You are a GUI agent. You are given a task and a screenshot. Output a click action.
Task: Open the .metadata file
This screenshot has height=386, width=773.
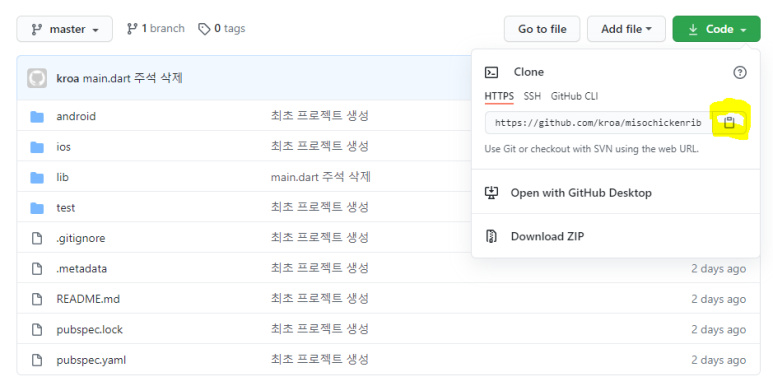(81, 269)
